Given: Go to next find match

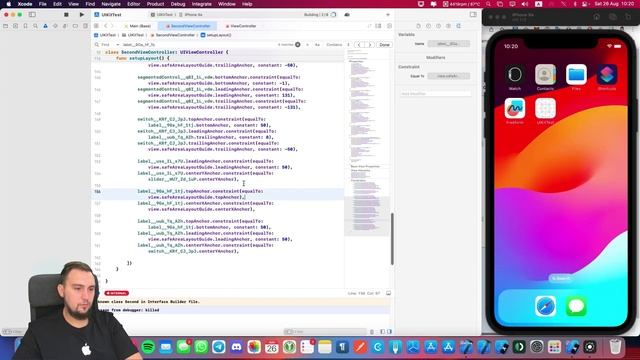Looking at the screenshot, I should (x=370, y=44).
